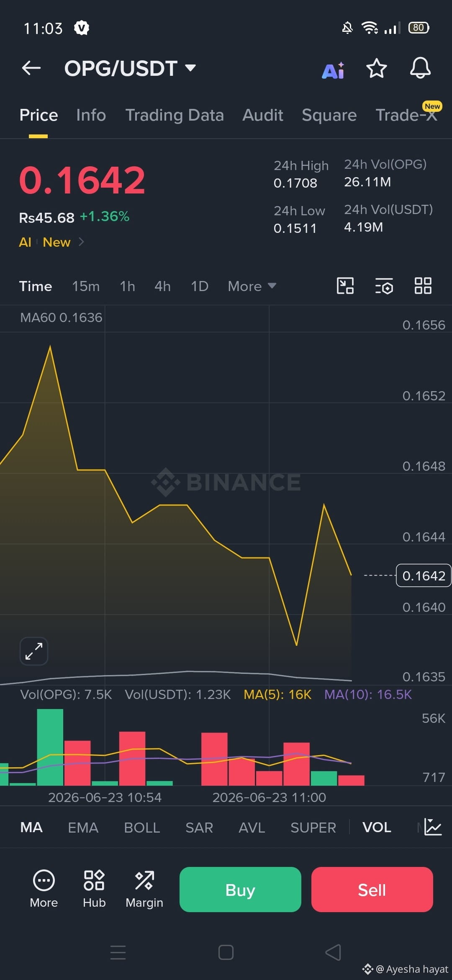
Task: Tap the MA(10): 16.5K volume label
Action: [x=368, y=695]
